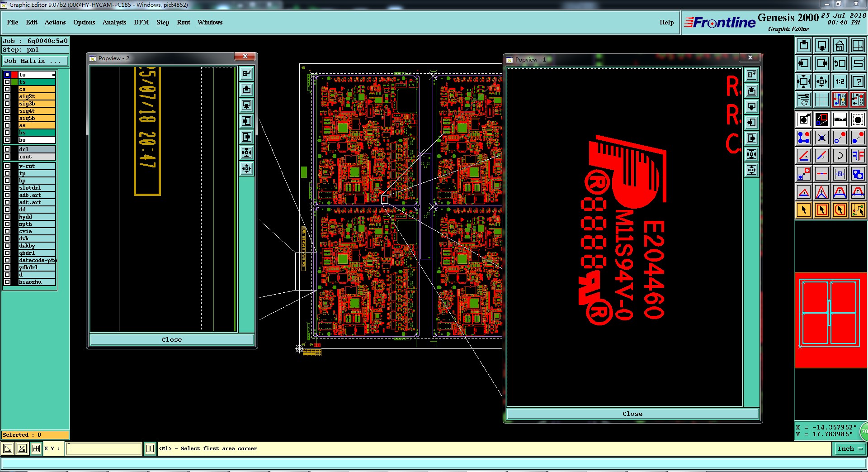Viewport: 868px width, 472px height.
Task: Toggle display checkbox for layer ss
Action: coord(7,125)
